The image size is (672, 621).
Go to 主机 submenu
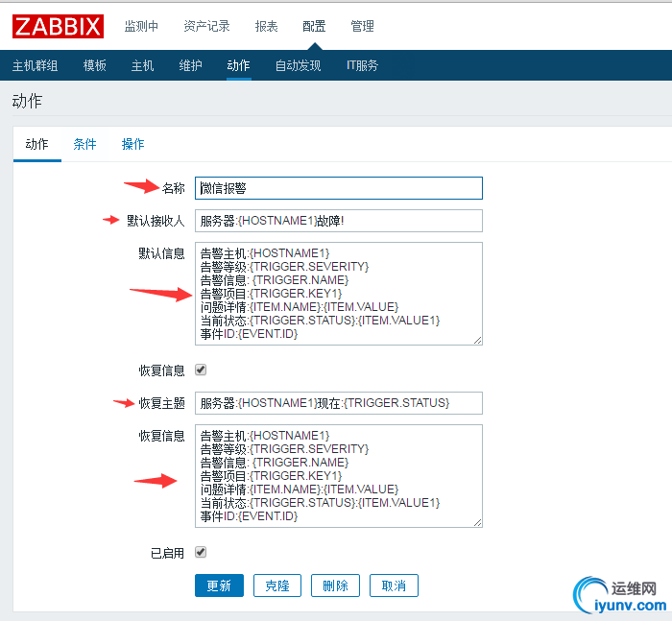tap(142, 65)
